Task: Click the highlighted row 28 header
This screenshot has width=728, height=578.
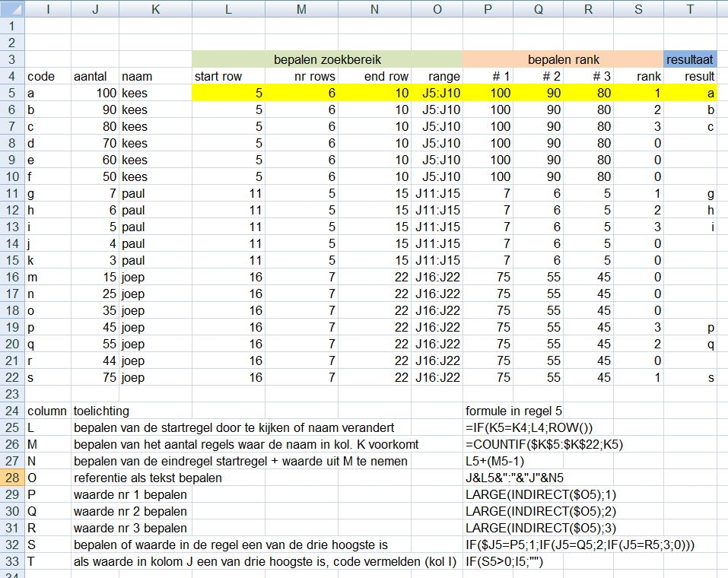Action: pos(12,478)
